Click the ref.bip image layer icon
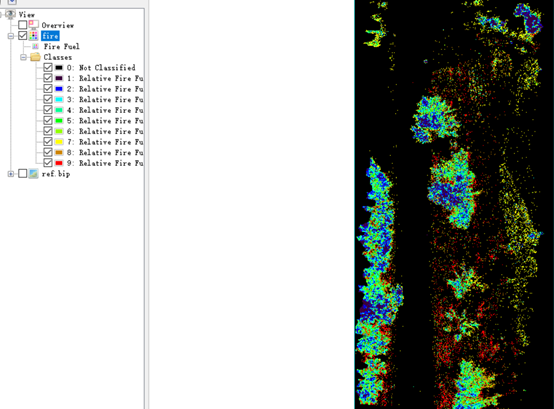The width and height of the screenshot is (554, 409). pos(34,173)
